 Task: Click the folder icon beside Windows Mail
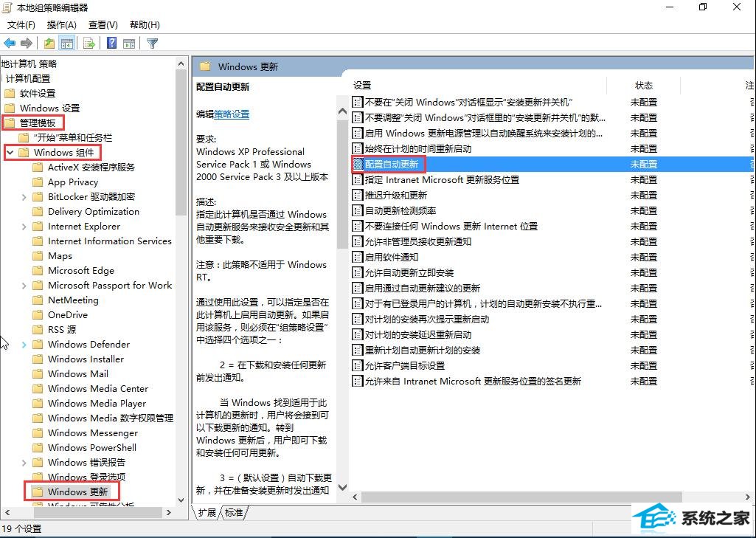point(38,374)
